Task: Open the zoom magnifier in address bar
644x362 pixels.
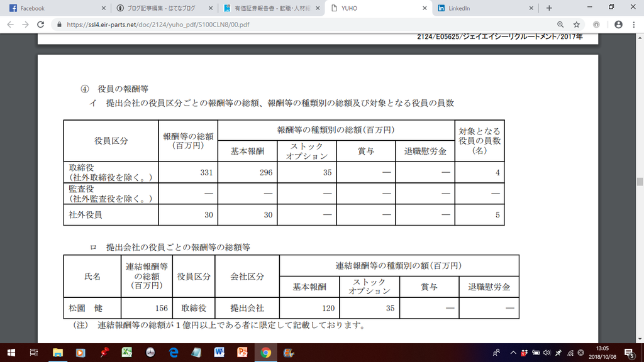Action: 560,25
